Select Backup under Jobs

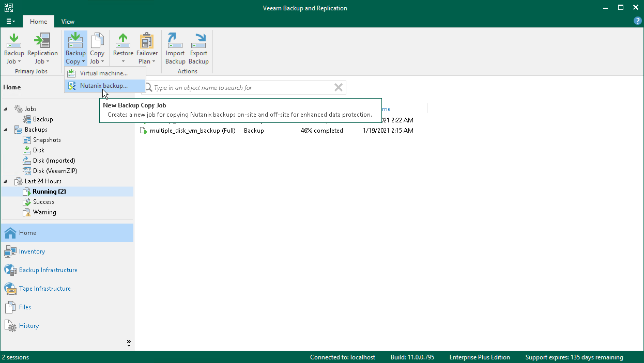point(43,119)
